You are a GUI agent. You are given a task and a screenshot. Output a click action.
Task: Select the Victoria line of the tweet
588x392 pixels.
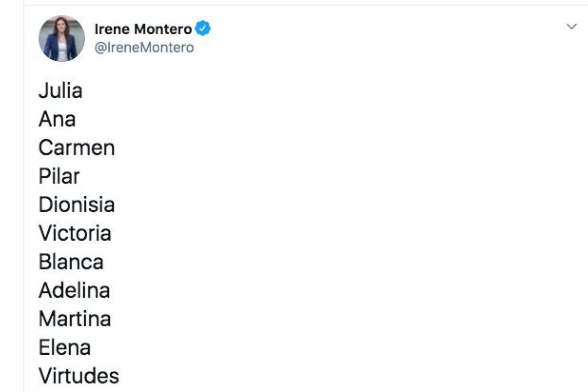[74, 233]
